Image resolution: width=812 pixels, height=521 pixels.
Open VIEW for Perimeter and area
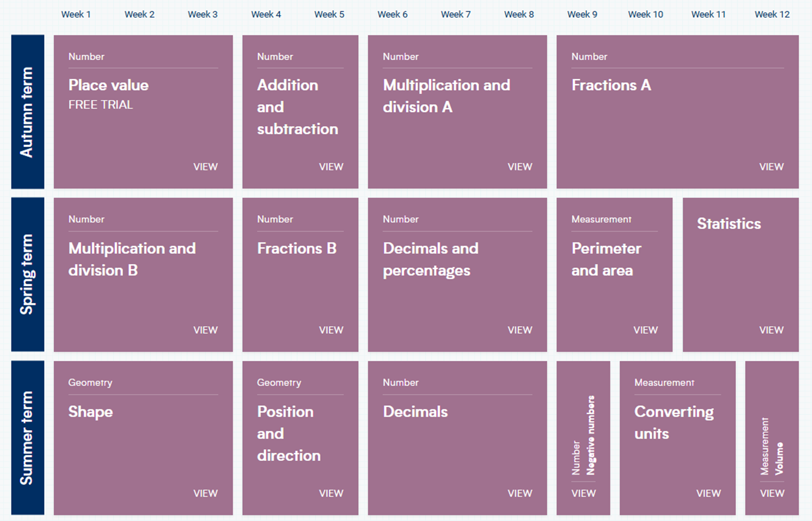pos(645,330)
